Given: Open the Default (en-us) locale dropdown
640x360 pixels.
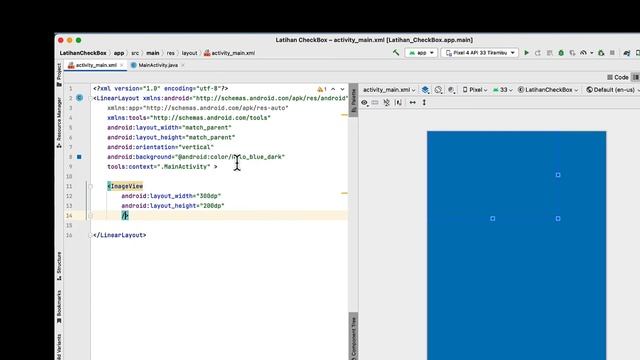Looking at the screenshot, I should 613,89.
